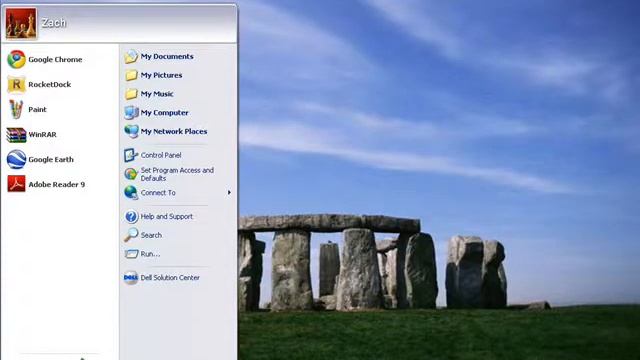Click the My Documents folder icon
This screenshot has height=360, width=640.
coord(131,56)
